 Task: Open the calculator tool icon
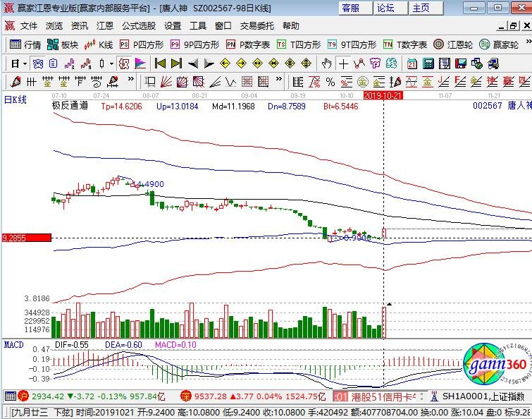point(428,63)
